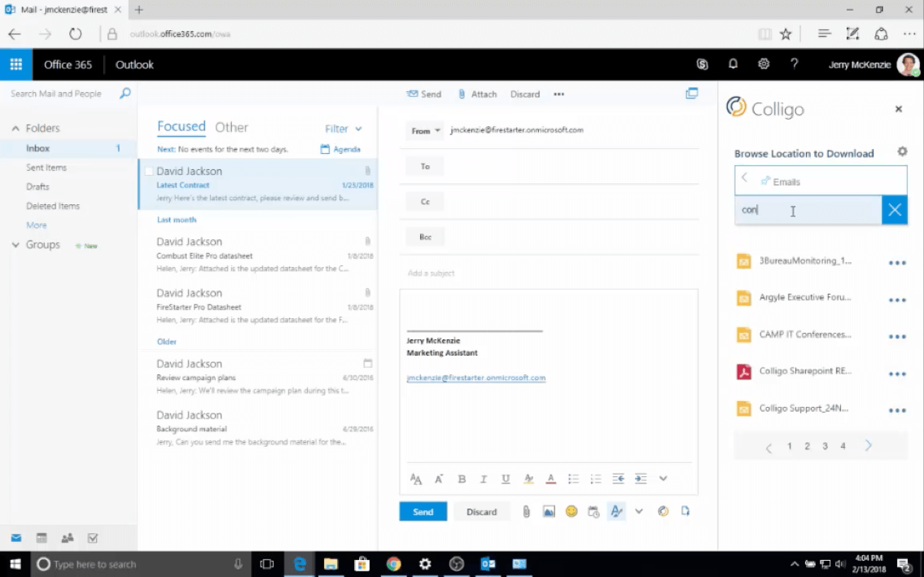Increase paragraph indent
Screen dimensions: 924x577
(641, 479)
